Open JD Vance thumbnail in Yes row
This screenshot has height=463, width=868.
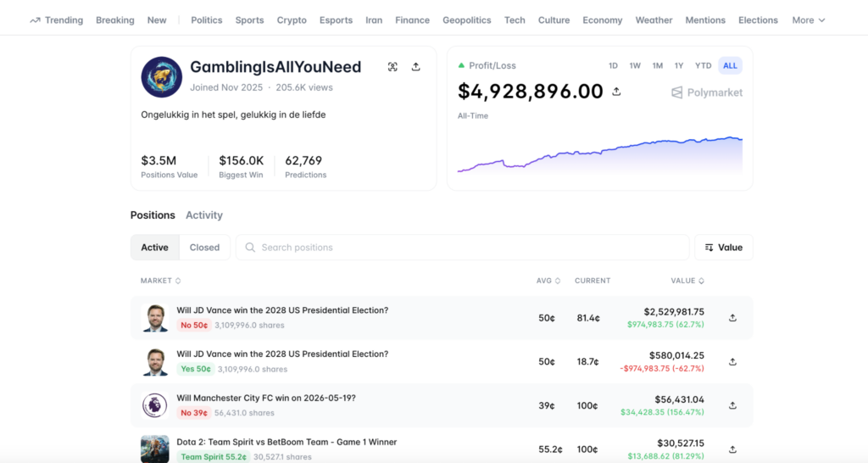tap(155, 361)
